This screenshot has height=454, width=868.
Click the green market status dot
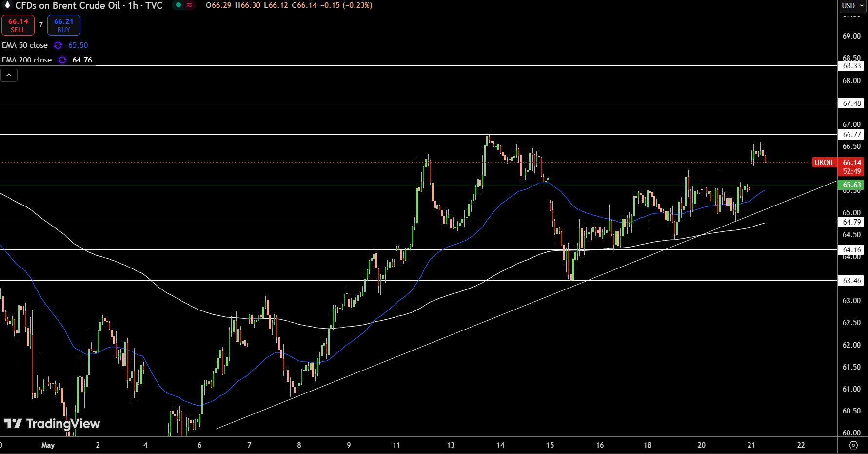[178, 5]
